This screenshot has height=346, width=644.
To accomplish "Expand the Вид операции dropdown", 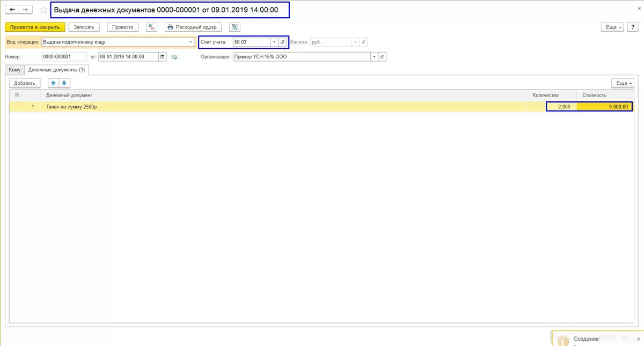I will click(x=191, y=42).
